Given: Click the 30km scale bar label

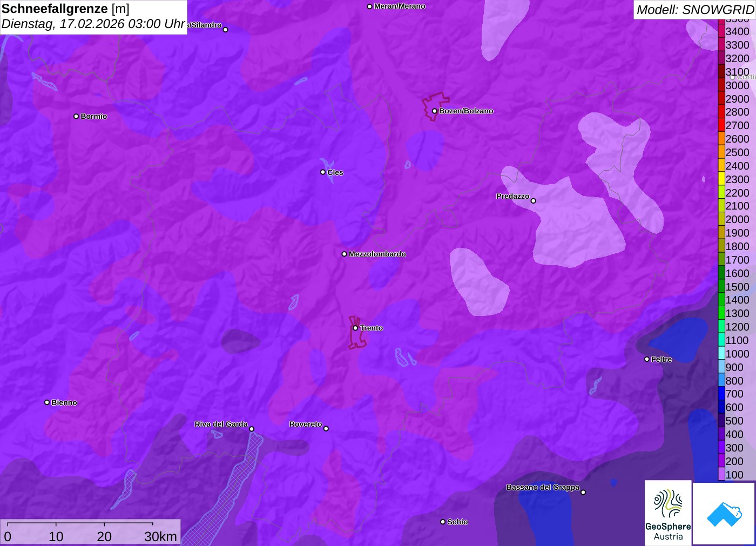Looking at the screenshot, I should (x=160, y=536).
